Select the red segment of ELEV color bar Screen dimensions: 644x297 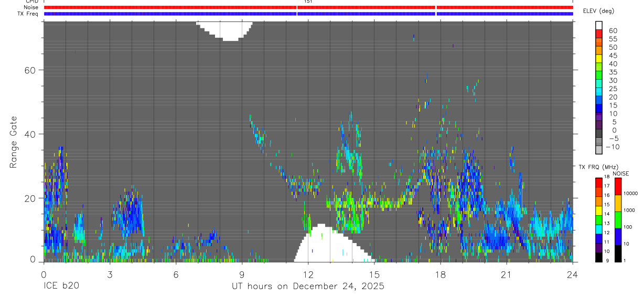599,34
